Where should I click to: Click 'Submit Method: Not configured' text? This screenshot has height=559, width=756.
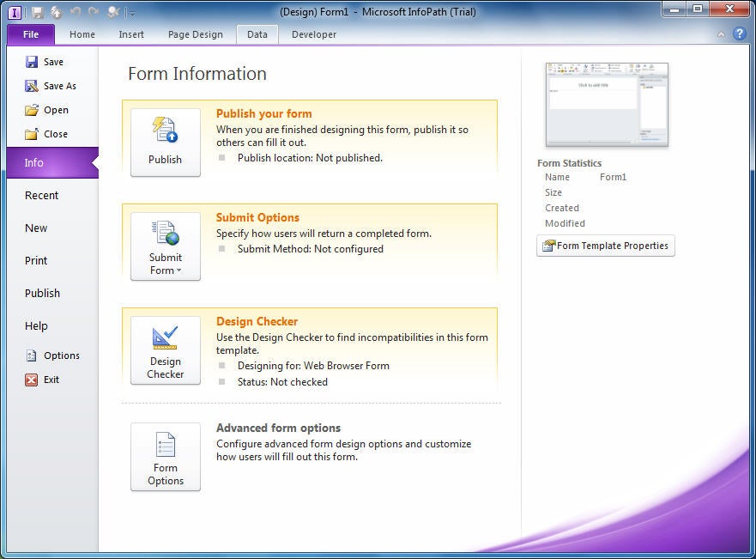pyautogui.click(x=311, y=249)
